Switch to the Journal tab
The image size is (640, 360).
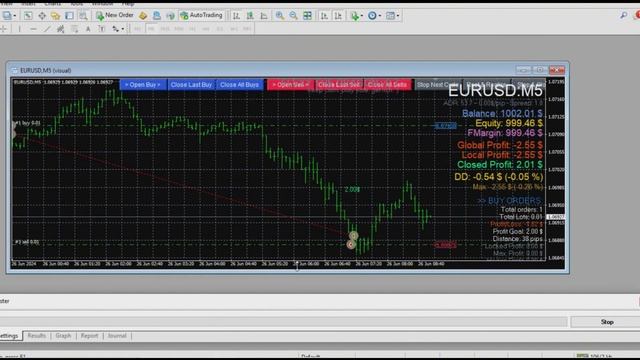tap(117, 336)
